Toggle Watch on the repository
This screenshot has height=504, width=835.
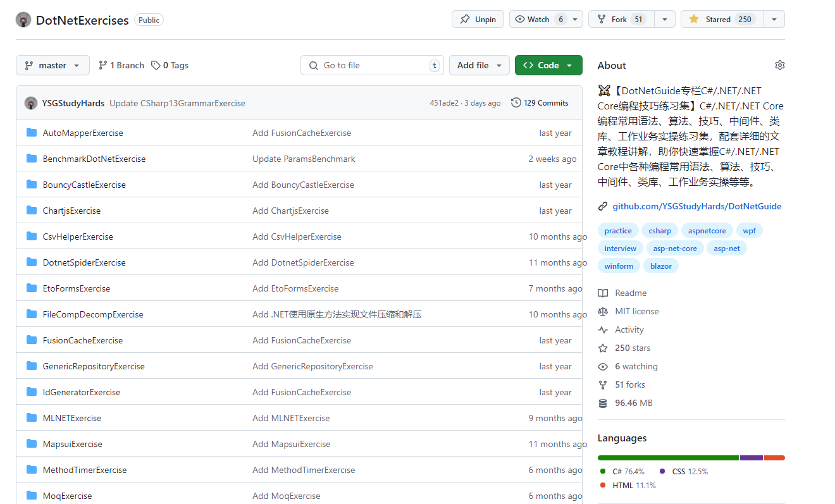pos(538,19)
